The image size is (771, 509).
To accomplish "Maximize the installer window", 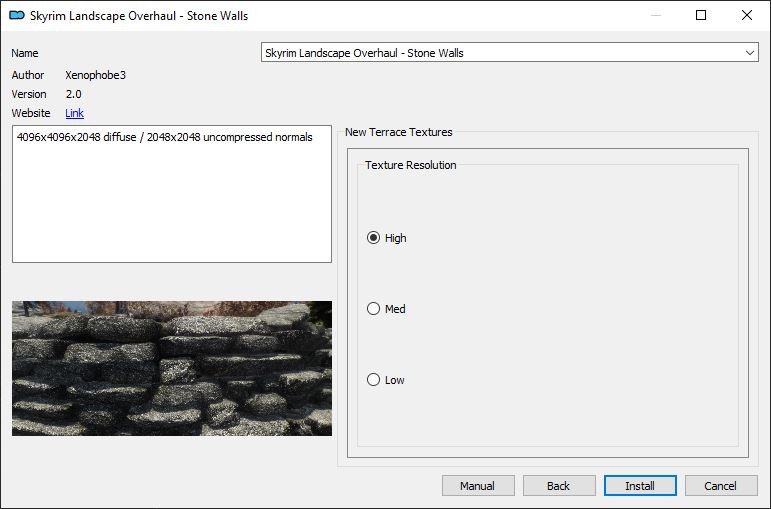I will [701, 15].
